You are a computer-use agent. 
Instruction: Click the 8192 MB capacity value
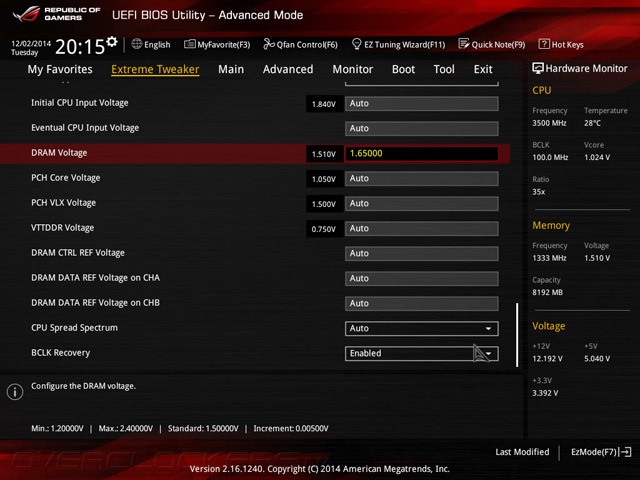(x=547, y=293)
